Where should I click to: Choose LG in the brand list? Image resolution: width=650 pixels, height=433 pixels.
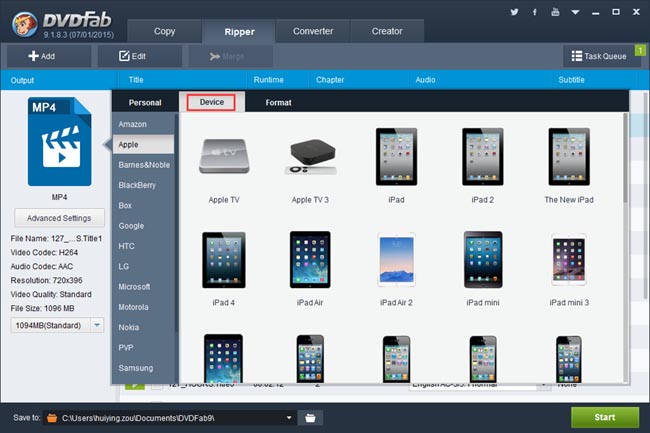[x=143, y=266]
